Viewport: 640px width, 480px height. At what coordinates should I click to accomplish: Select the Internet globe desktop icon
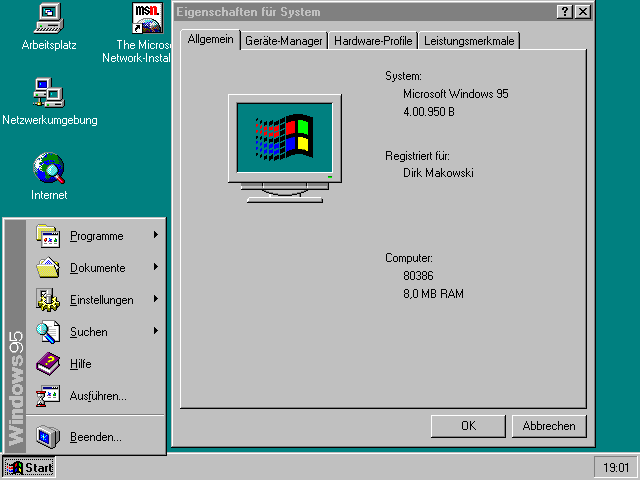(x=49, y=168)
